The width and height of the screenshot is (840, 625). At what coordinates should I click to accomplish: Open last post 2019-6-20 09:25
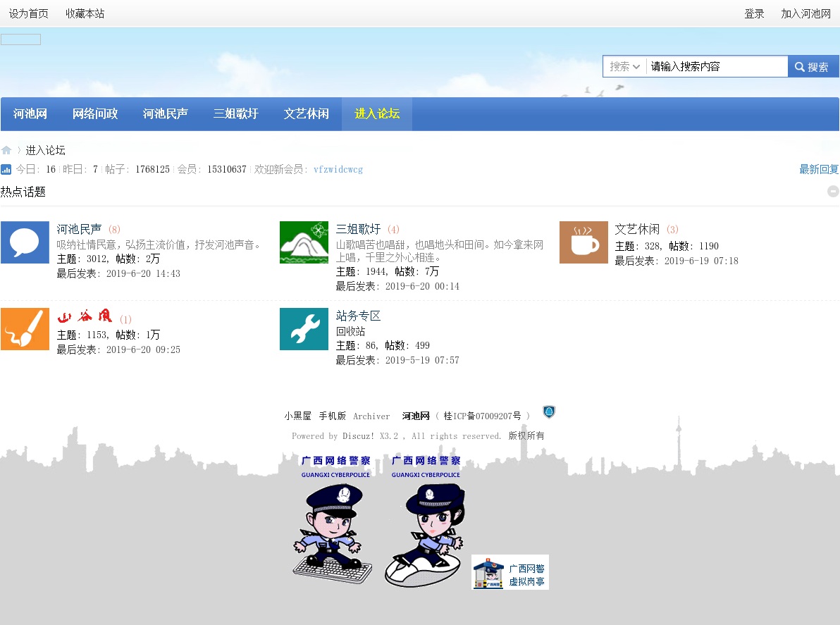click(144, 349)
